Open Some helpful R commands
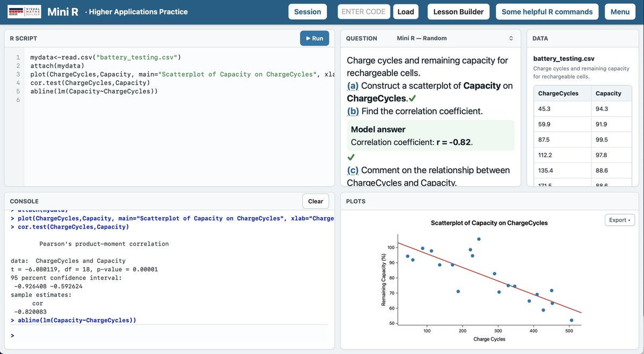This screenshot has width=644, height=354. [547, 12]
